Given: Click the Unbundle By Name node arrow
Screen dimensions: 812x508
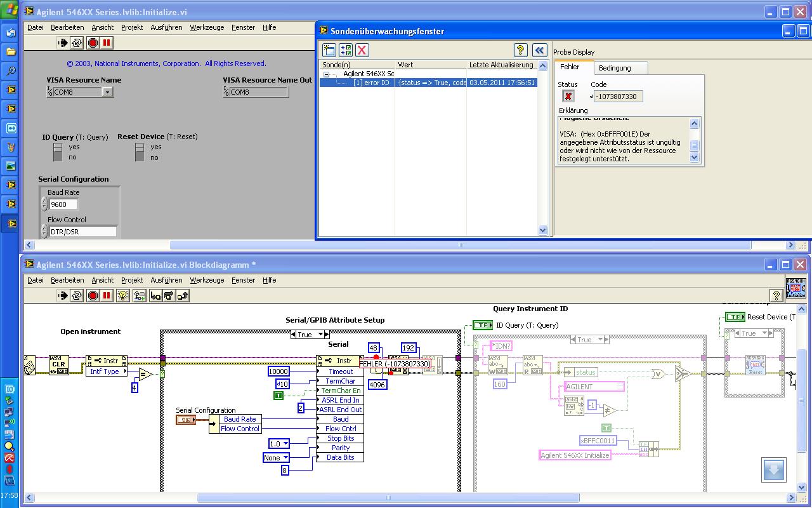Looking at the screenshot, I should coord(213,424).
